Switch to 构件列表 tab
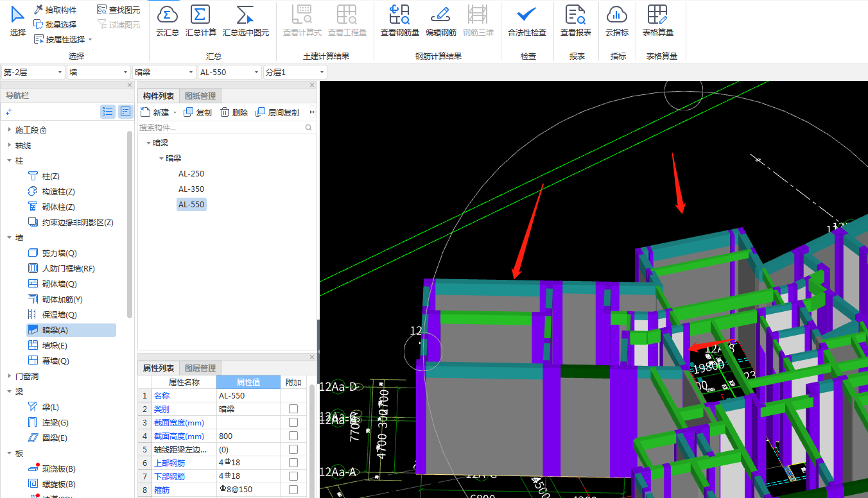This screenshot has height=498, width=868. [x=159, y=96]
